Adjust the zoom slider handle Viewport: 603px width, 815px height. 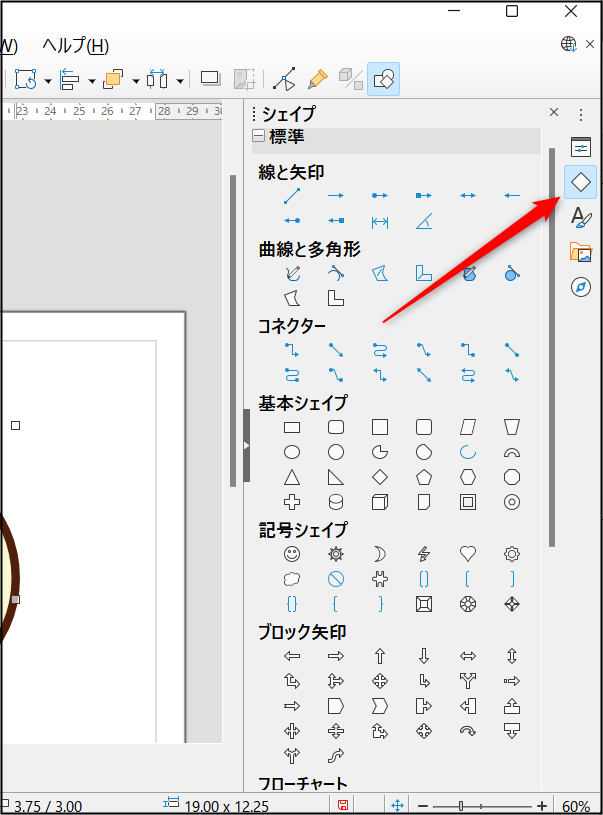pos(461,806)
